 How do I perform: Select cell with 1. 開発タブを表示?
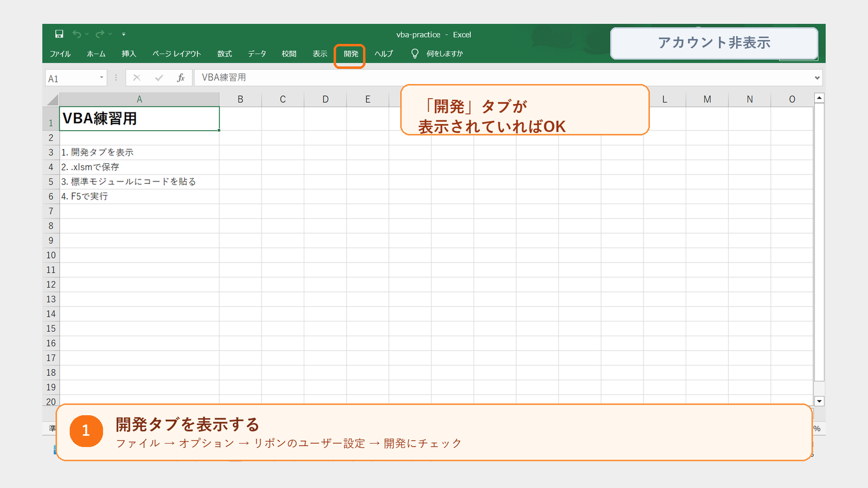[139, 152]
